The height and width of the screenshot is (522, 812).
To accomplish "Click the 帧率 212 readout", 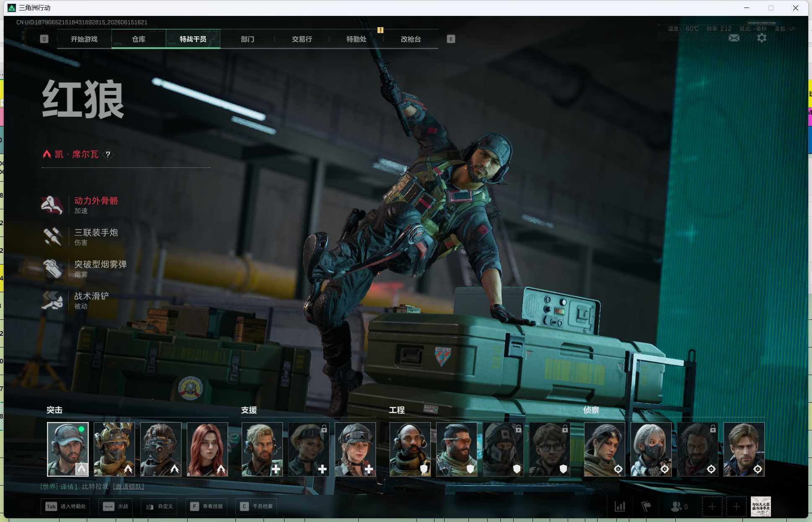I will point(719,29).
